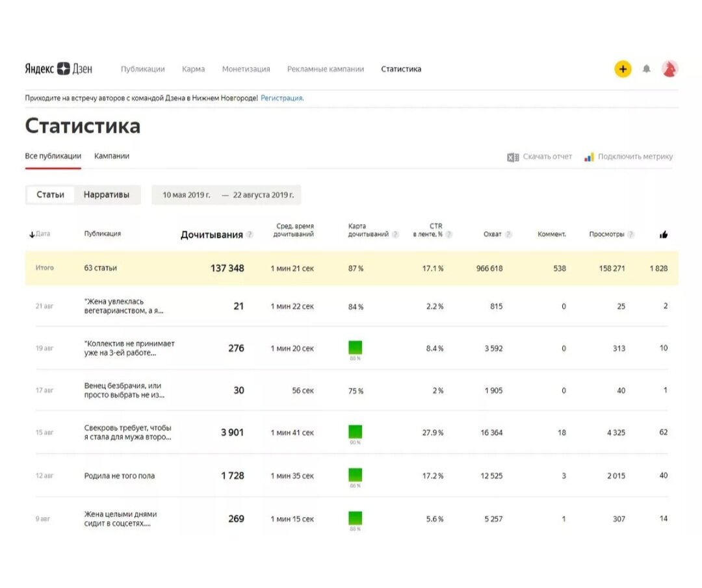Screen dimensions: 702x588
Task: Click the help icon beside Дочитывания
Action: coord(250,235)
